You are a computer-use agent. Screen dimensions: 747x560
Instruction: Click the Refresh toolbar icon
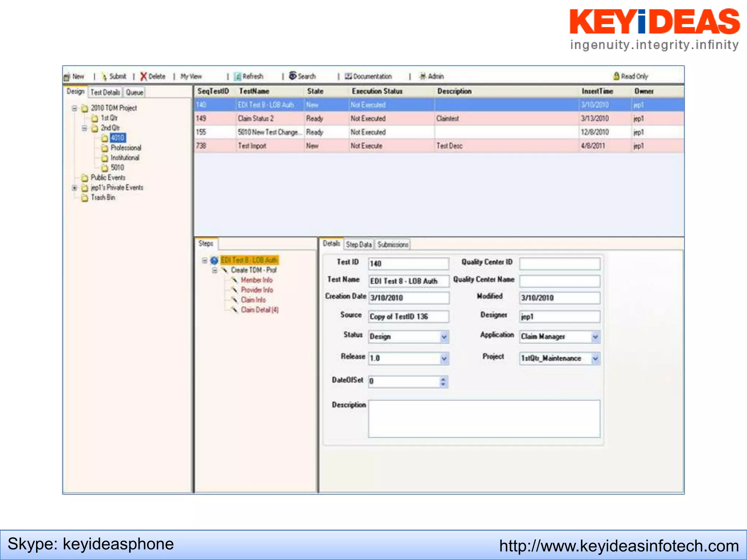point(238,77)
